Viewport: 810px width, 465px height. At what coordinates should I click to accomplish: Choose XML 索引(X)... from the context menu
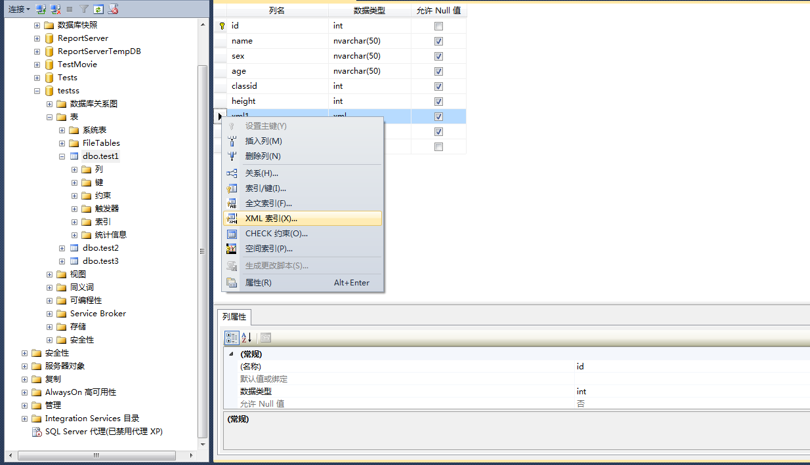point(303,219)
